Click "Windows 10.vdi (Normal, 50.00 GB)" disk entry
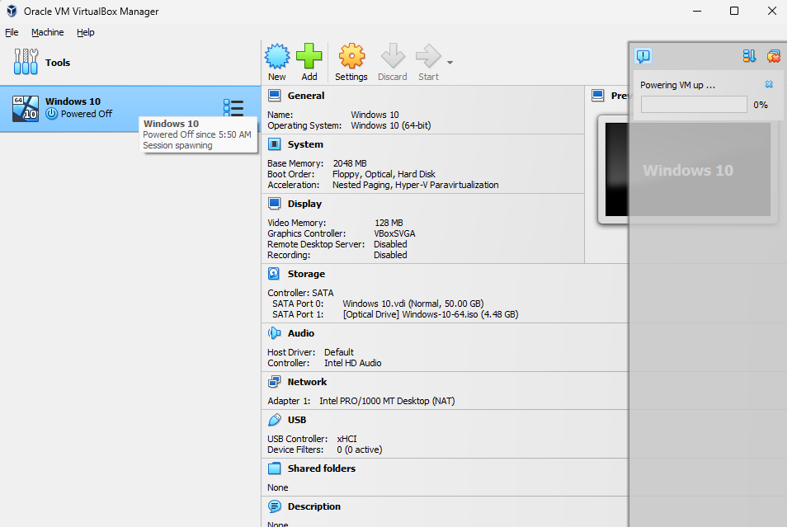Screen dimensions: 792x532 pos(413,304)
